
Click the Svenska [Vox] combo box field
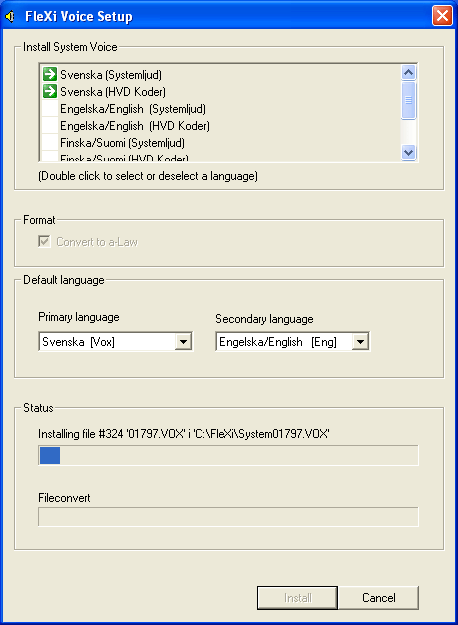click(116, 342)
